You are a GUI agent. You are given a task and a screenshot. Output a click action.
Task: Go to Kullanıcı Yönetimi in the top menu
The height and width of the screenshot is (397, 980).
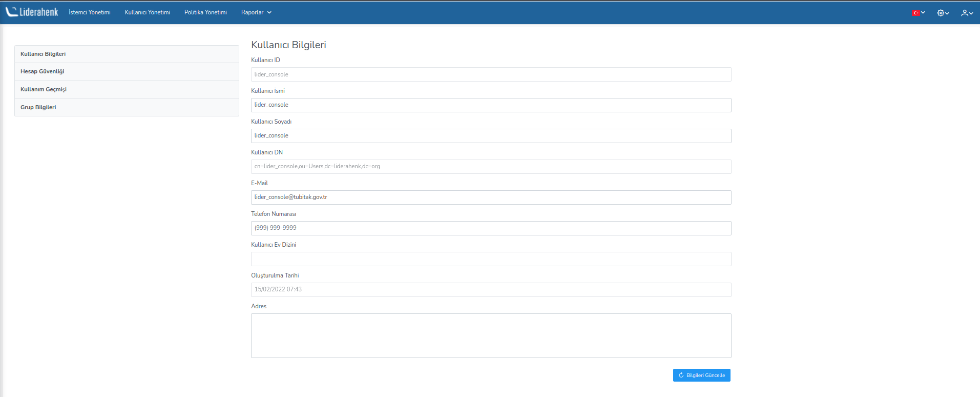(148, 12)
